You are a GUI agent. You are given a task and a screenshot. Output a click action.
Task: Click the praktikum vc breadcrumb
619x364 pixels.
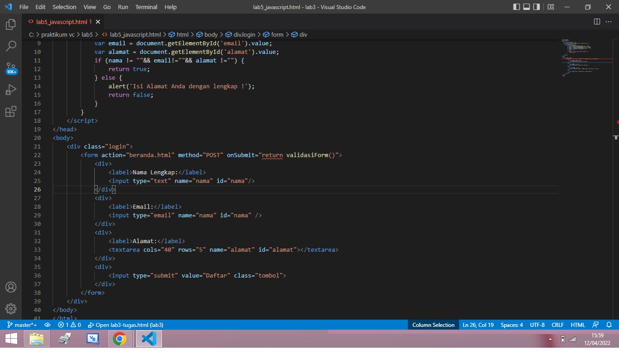[x=58, y=34]
